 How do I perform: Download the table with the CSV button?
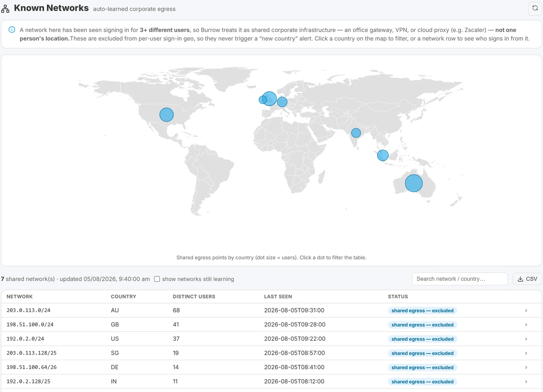click(x=527, y=279)
